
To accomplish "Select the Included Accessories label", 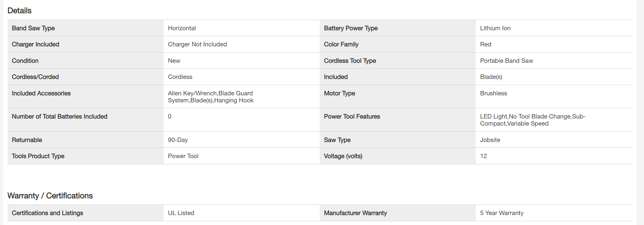I will pyautogui.click(x=41, y=93).
